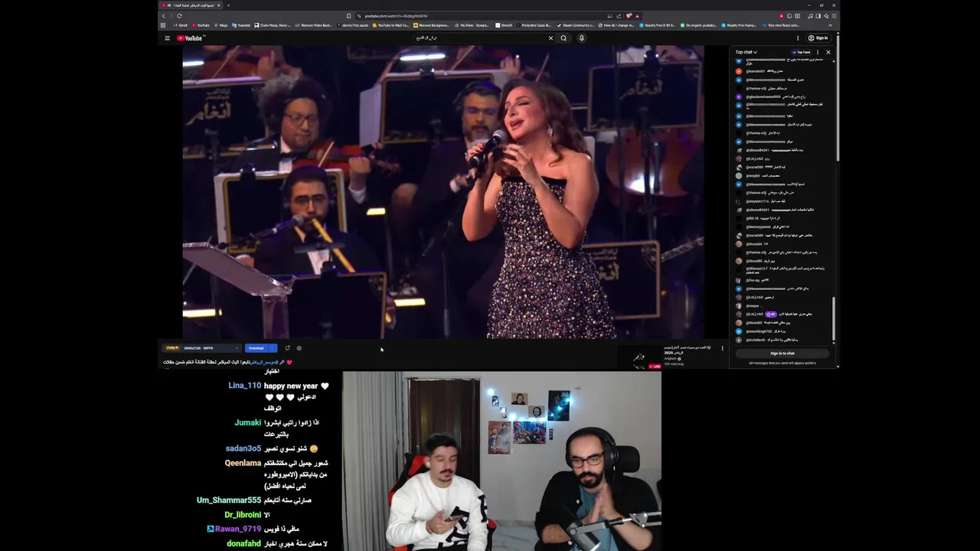980x551 pixels.
Task: Run search with the magnifier button
Action: tap(563, 37)
